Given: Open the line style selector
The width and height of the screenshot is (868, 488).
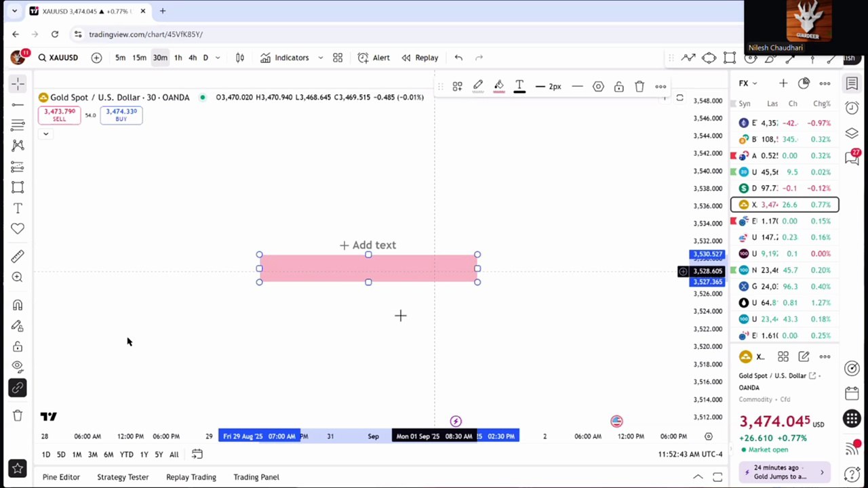Looking at the screenshot, I should (x=577, y=86).
